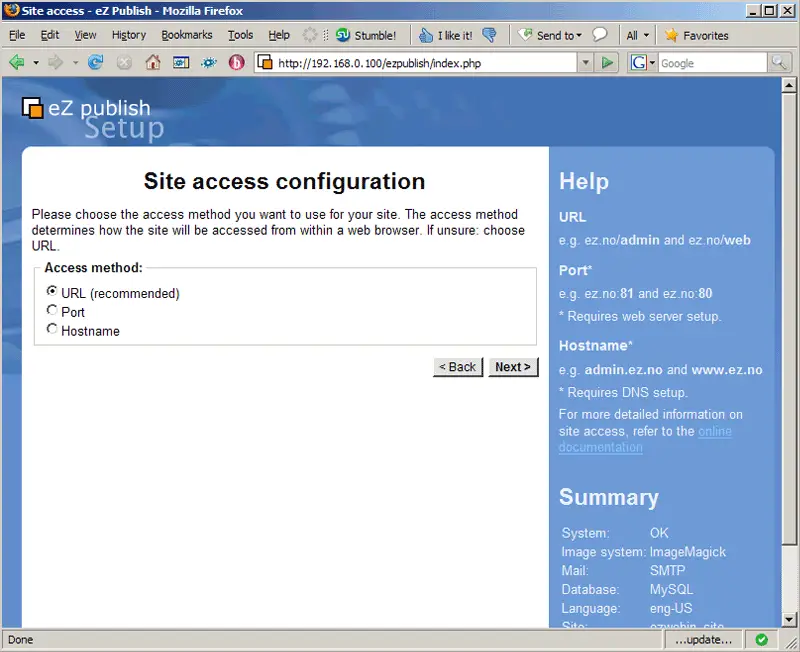Go back with the green arrow
This screenshot has width=800, height=652.
pyautogui.click(x=17, y=63)
